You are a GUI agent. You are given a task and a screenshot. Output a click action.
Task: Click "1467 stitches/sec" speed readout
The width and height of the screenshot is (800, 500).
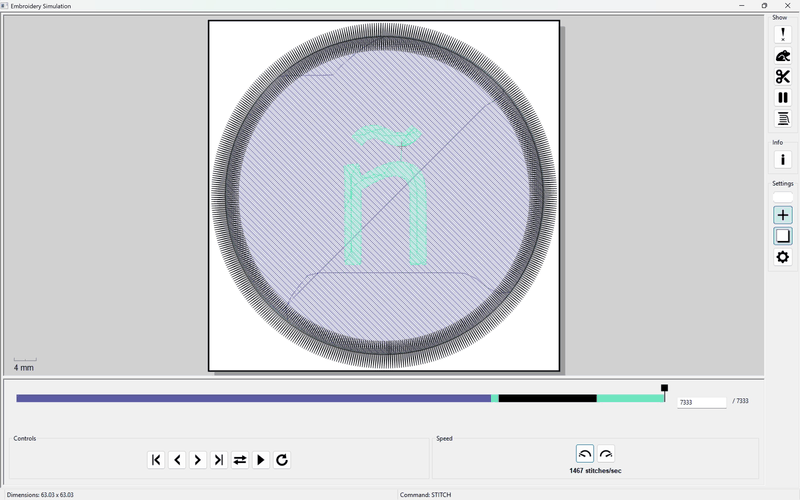coord(595,471)
